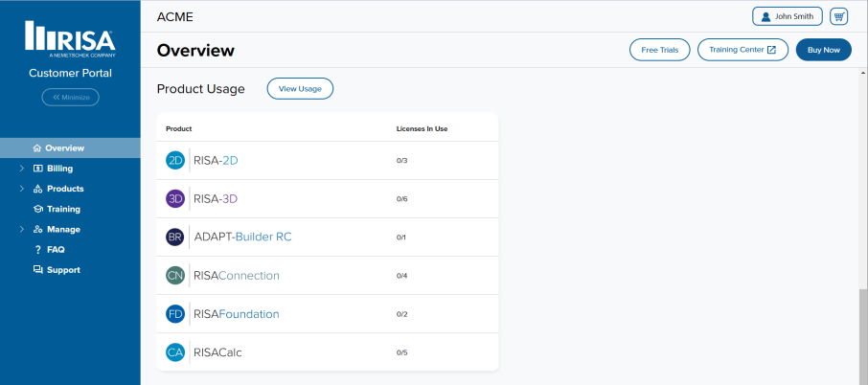Expand the Products section chevron

tap(22, 189)
